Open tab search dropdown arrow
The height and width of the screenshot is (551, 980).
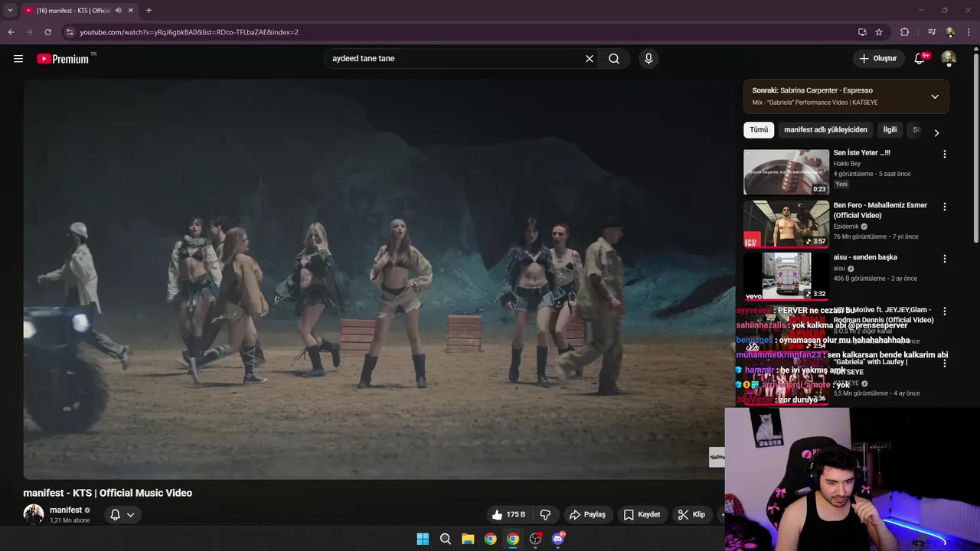[10, 11]
